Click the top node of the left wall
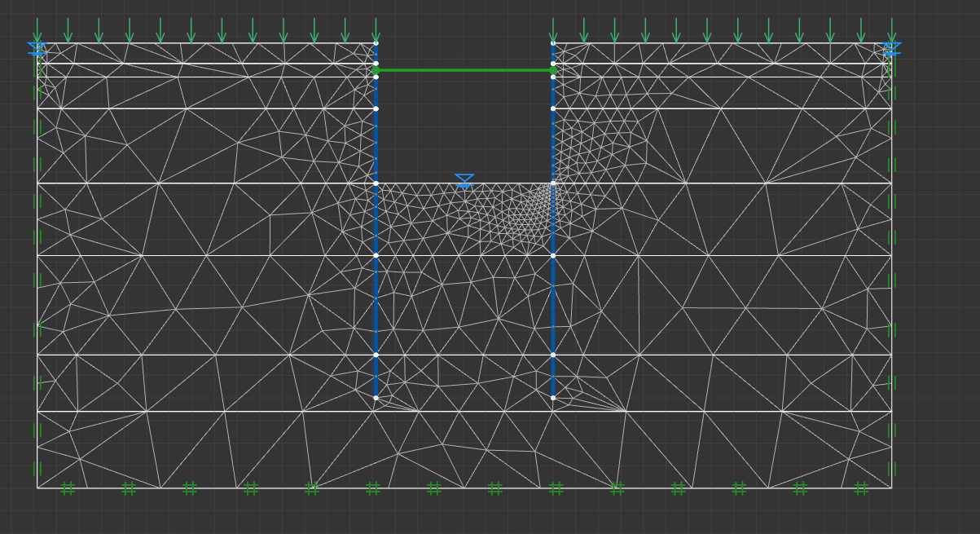This screenshot has height=534, width=980. click(376, 43)
